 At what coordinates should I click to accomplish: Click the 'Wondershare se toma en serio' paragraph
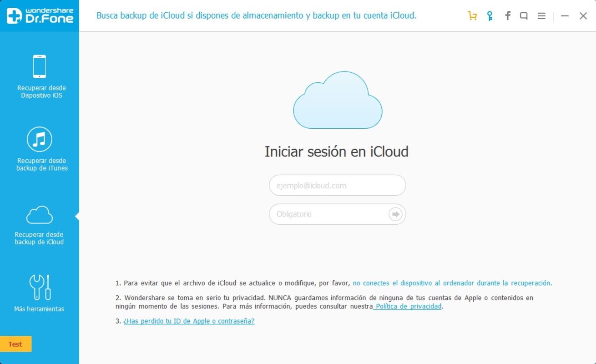point(324,302)
